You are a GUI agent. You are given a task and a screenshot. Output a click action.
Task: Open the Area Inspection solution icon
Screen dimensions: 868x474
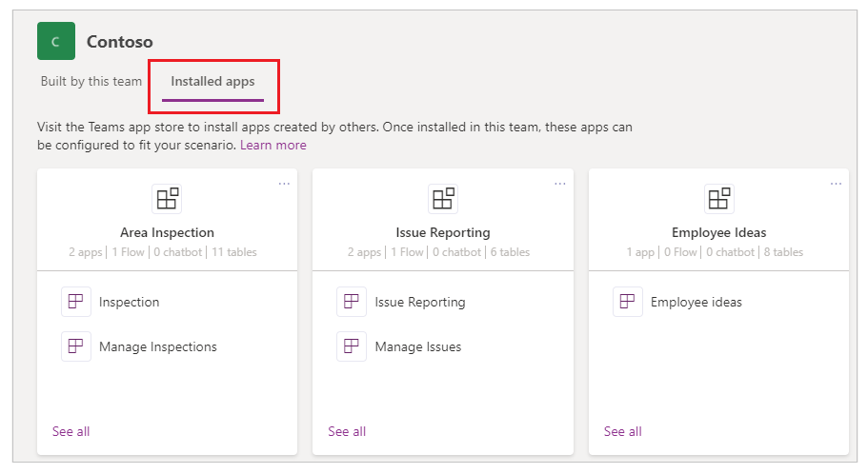click(x=167, y=199)
